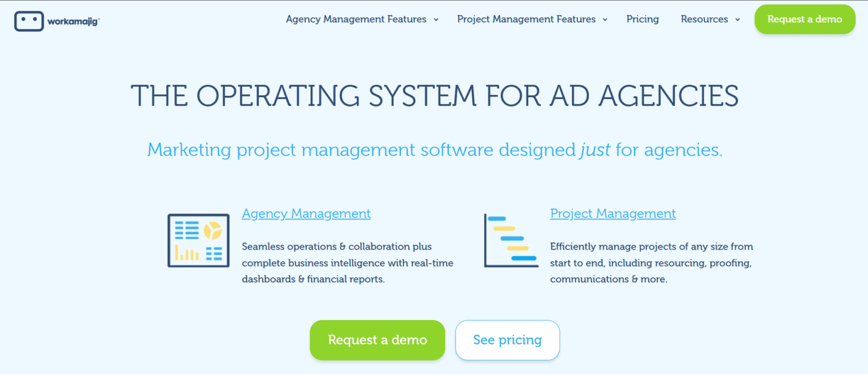The height and width of the screenshot is (376, 868).
Task: Expand the Project Management Features dropdown
Action: pyautogui.click(x=605, y=19)
